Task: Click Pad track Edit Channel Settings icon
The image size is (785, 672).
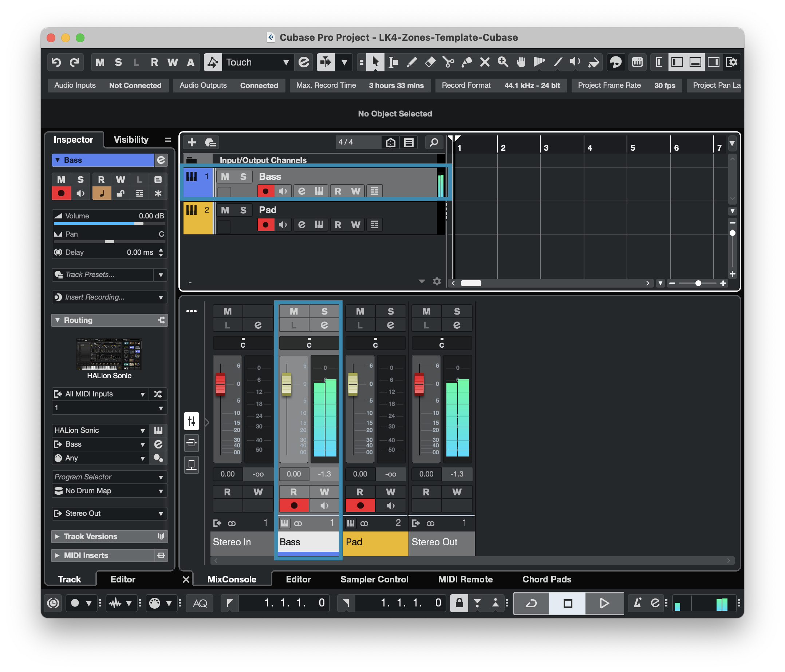Action: [x=301, y=225]
